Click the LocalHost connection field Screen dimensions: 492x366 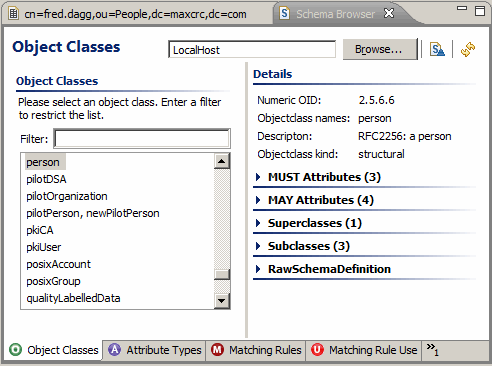tap(252, 50)
